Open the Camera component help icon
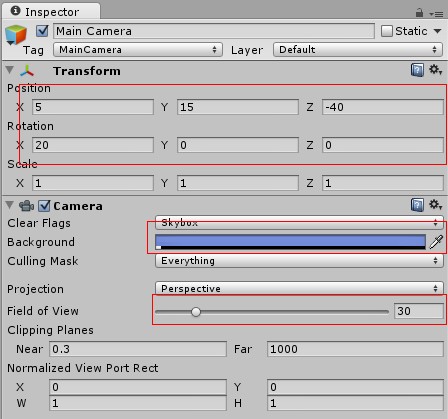 [x=417, y=205]
